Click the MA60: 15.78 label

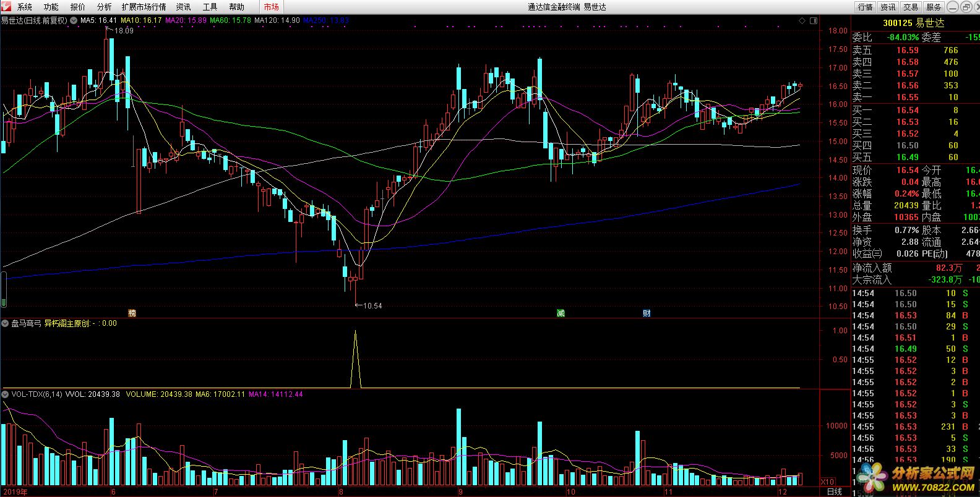[x=230, y=20]
